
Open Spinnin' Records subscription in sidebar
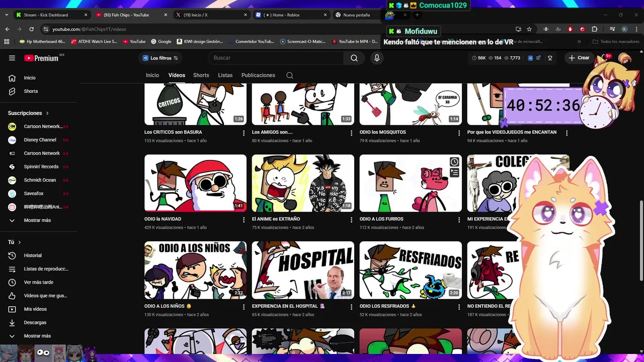39,166
